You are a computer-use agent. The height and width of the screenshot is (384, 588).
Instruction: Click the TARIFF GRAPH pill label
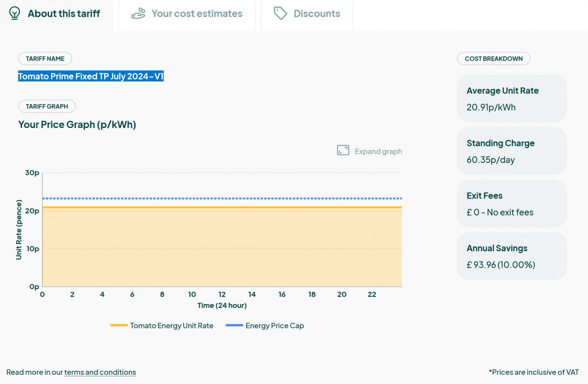pos(47,106)
